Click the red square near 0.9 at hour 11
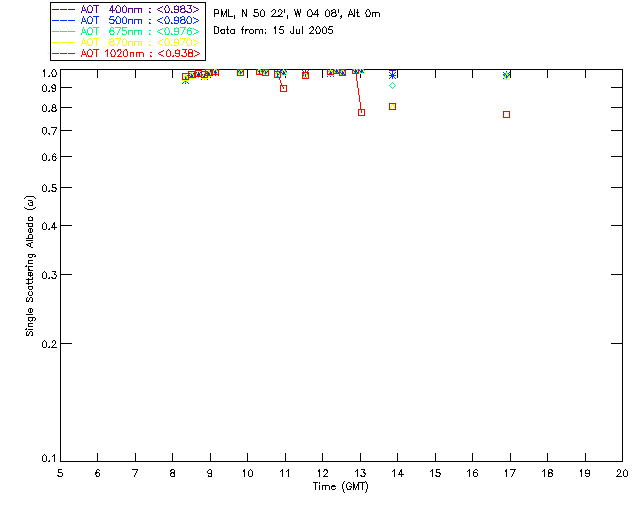Screen dimensions: 640x512 click(284, 89)
